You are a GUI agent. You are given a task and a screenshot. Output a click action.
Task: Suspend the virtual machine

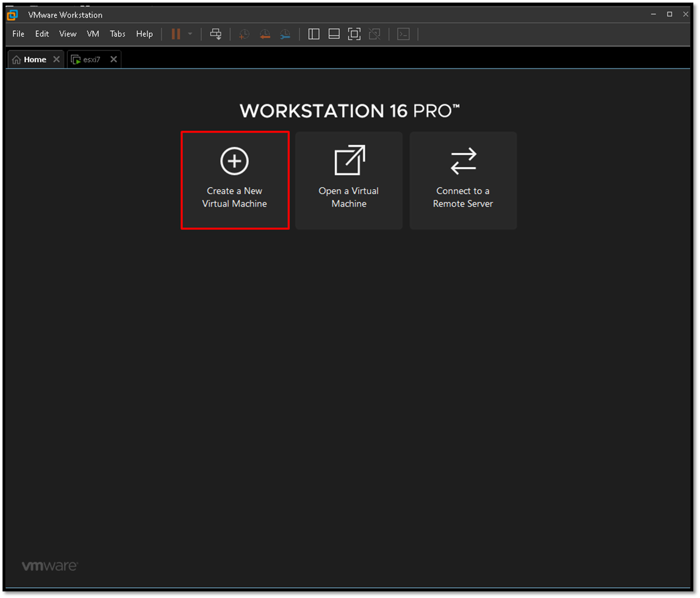click(176, 34)
